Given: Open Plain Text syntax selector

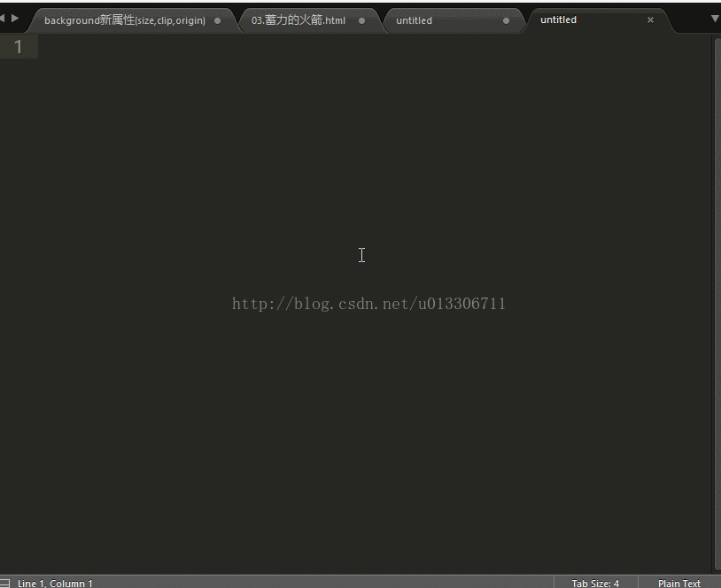Looking at the screenshot, I should 678,583.
